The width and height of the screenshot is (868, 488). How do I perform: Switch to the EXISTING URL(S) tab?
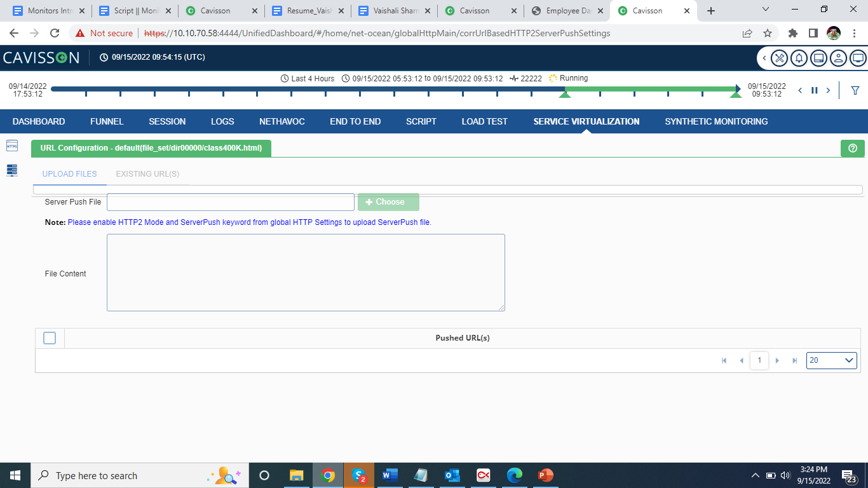(x=147, y=174)
